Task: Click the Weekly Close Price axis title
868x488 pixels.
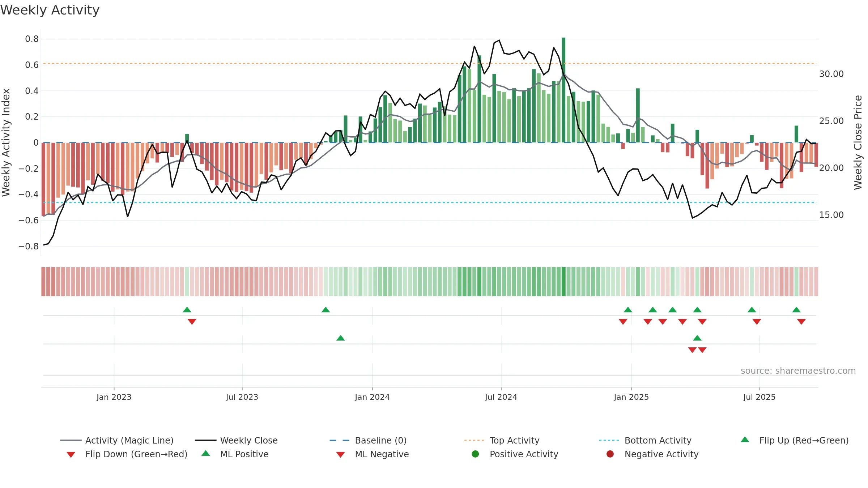Action: click(x=858, y=142)
